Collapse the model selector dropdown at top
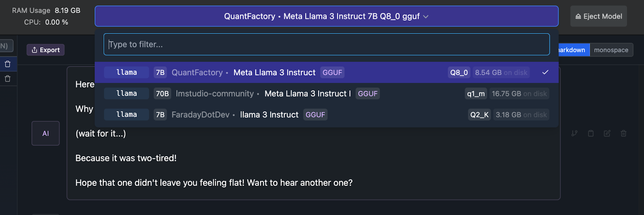 point(326,16)
